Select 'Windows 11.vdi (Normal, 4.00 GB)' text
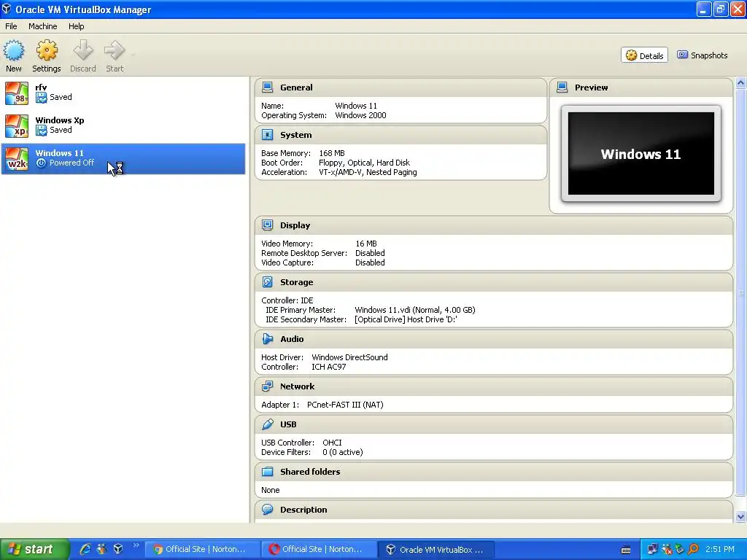The width and height of the screenshot is (747, 560). [x=415, y=309]
